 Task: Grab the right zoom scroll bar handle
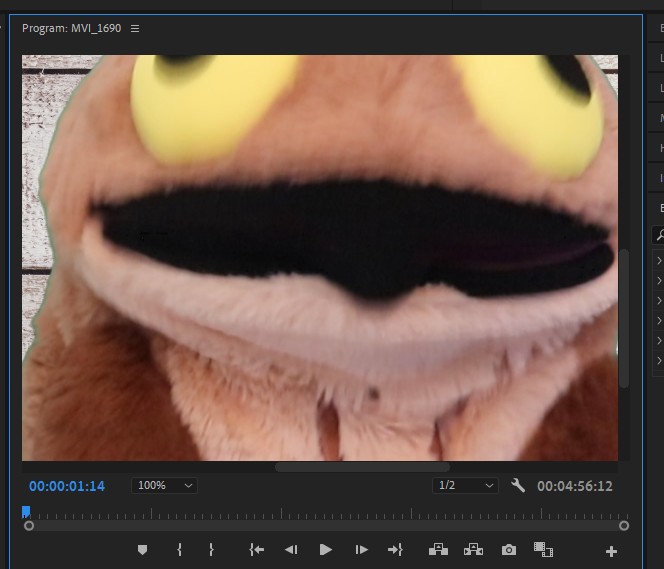[x=624, y=526]
